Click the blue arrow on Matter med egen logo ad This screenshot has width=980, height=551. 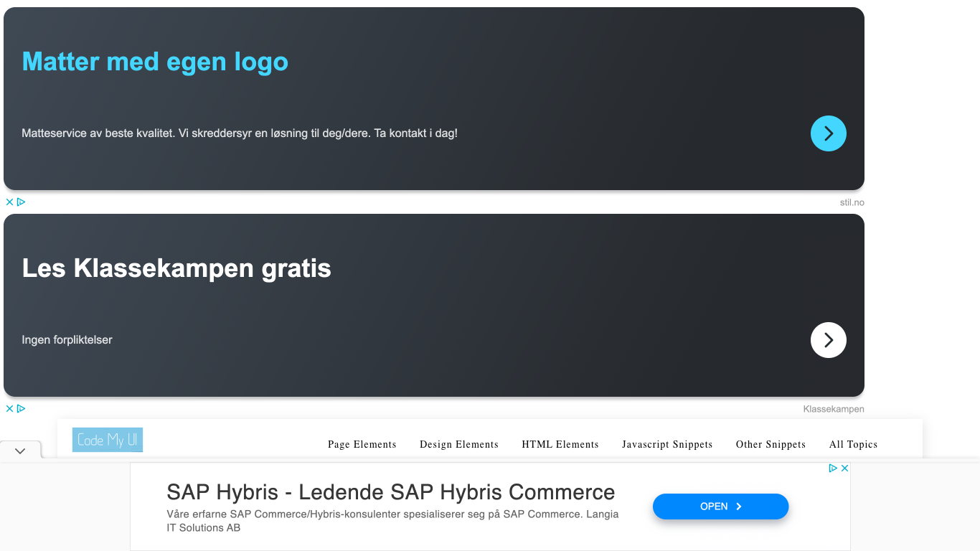[829, 133]
